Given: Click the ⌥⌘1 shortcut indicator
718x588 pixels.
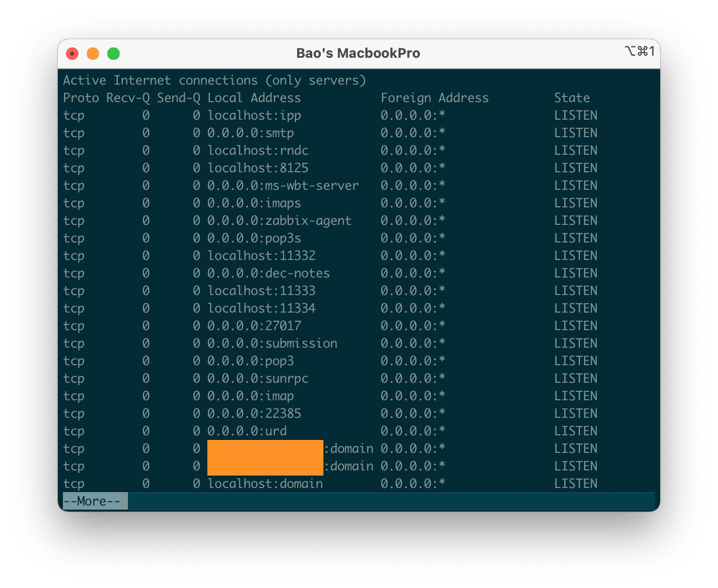Looking at the screenshot, I should click(640, 52).
